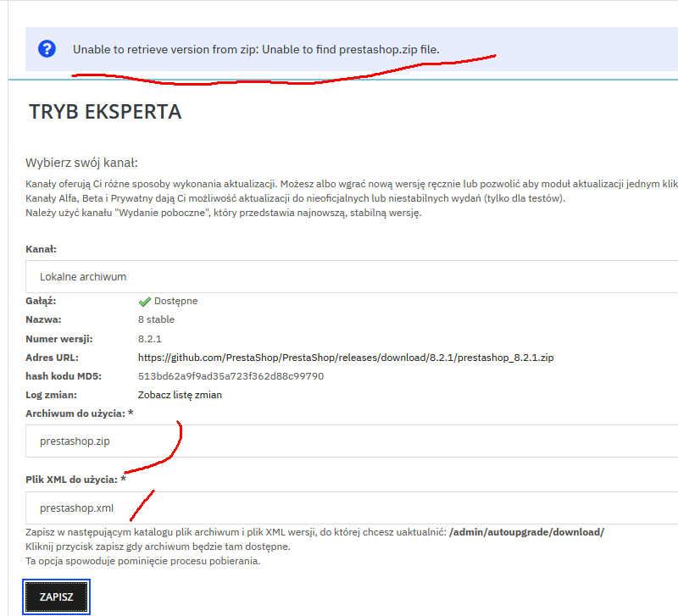678x616 pixels.
Task: Click the sentence about Kanały Alfa, Beta i Prywatny
Action: [295, 198]
